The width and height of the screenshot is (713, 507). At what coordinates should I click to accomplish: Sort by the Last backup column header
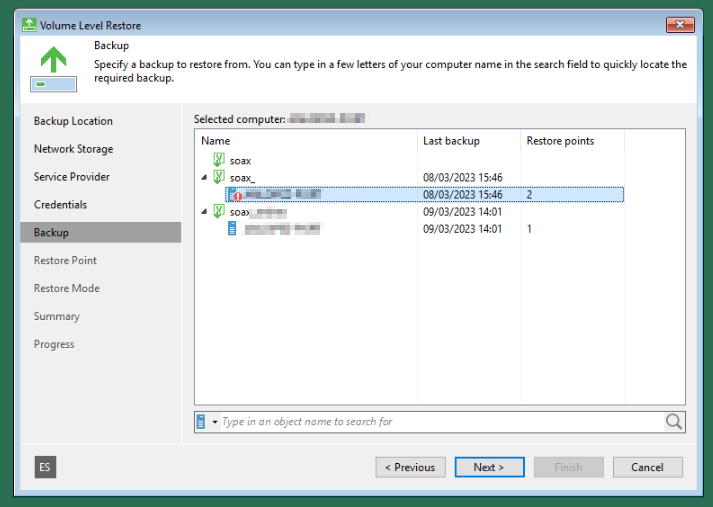(x=451, y=141)
